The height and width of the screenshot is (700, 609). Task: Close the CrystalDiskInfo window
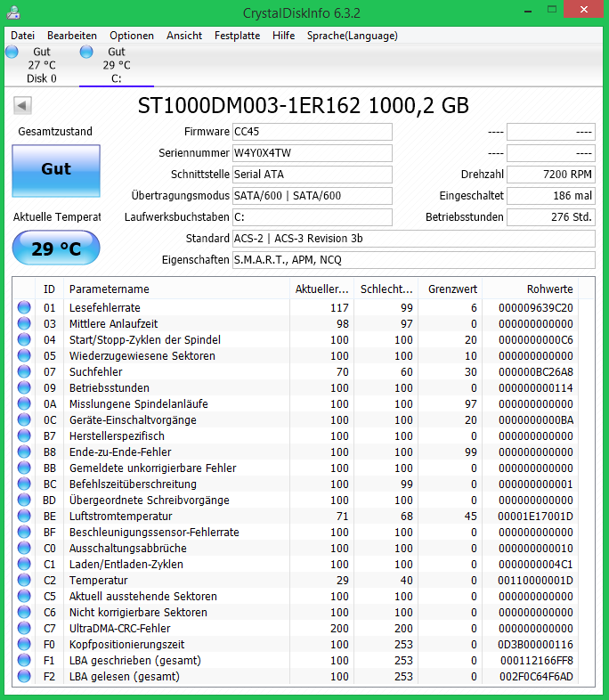584,10
